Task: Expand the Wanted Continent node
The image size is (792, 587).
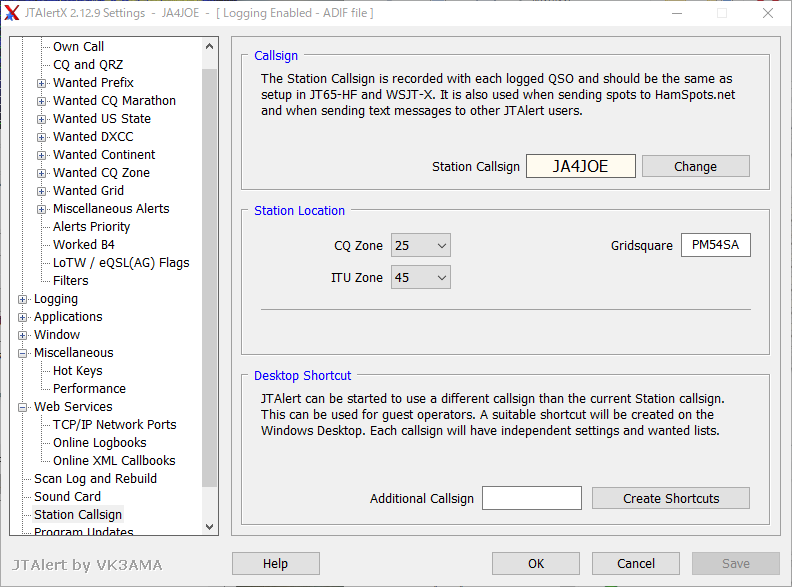Action: pos(41,156)
